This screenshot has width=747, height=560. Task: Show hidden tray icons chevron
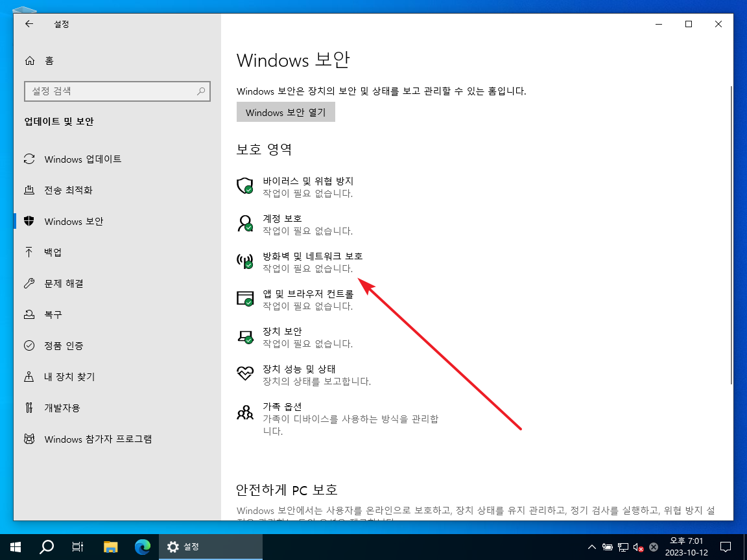[591, 547]
